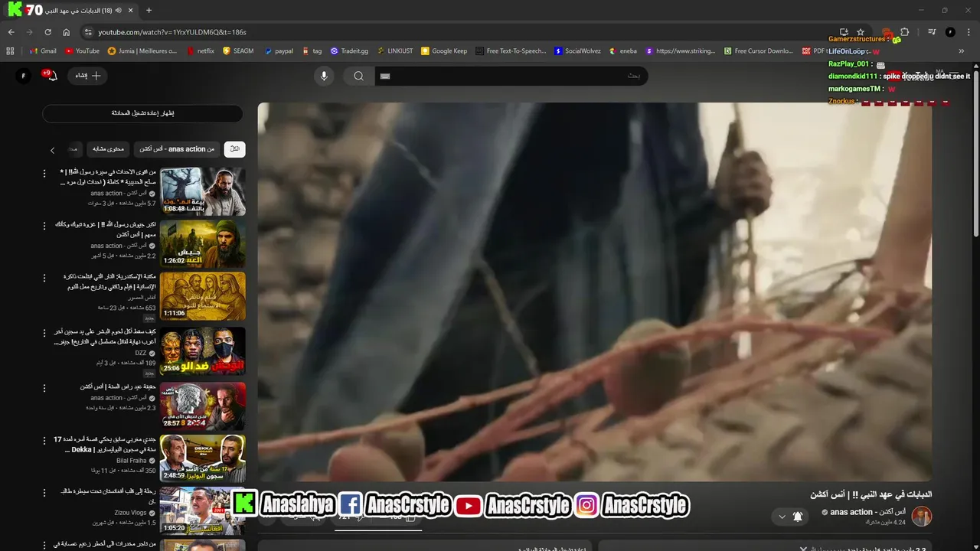Open the Jumia bookmark

click(x=142, y=51)
